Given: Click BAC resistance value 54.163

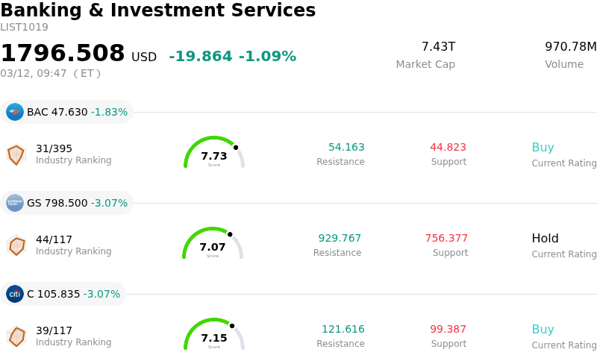Looking at the screenshot, I should coord(346,148).
